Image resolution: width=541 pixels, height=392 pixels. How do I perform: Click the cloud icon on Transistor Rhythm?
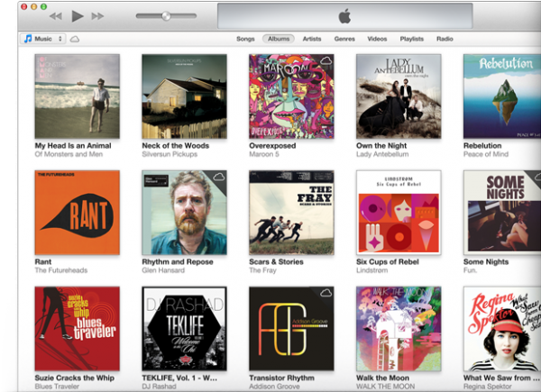coord(326,293)
